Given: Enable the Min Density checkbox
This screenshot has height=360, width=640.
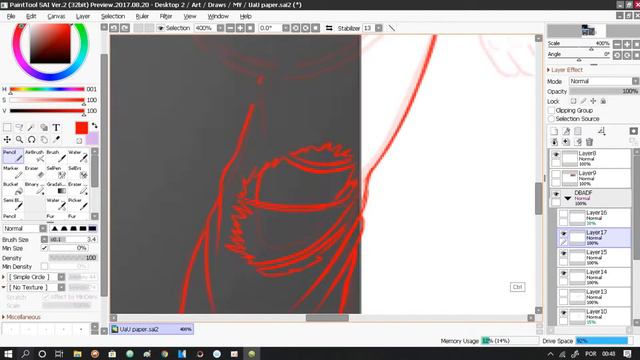Looking at the screenshot, I should [x=44, y=266].
